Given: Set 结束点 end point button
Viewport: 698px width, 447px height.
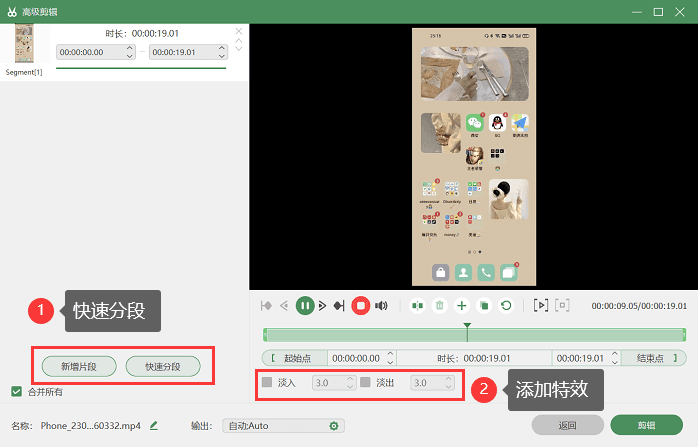Looking at the screenshot, I should [x=653, y=358].
